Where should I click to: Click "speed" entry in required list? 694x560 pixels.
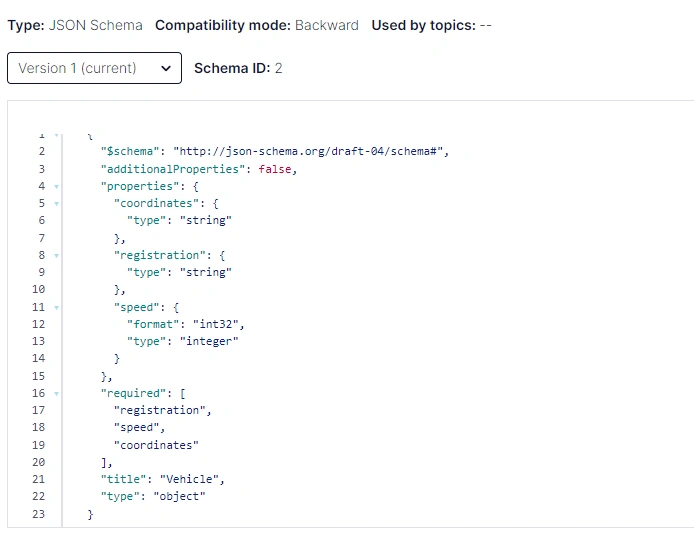136,428
